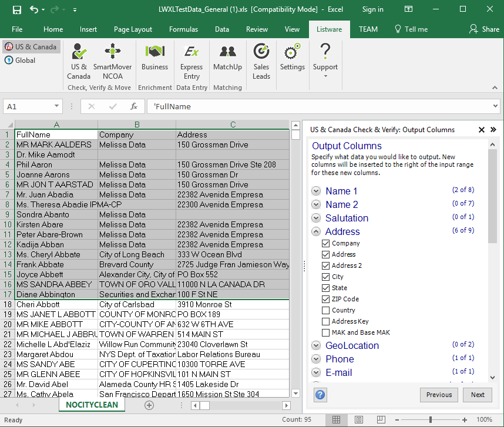504x427 pixels.
Task: Switch to the Formulas ribbon tab
Action: (x=183, y=29)
